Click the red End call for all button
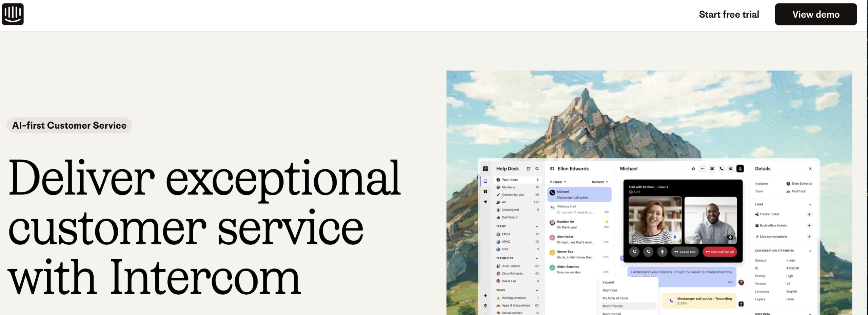The image size is (868, 315). coord(720,252)
